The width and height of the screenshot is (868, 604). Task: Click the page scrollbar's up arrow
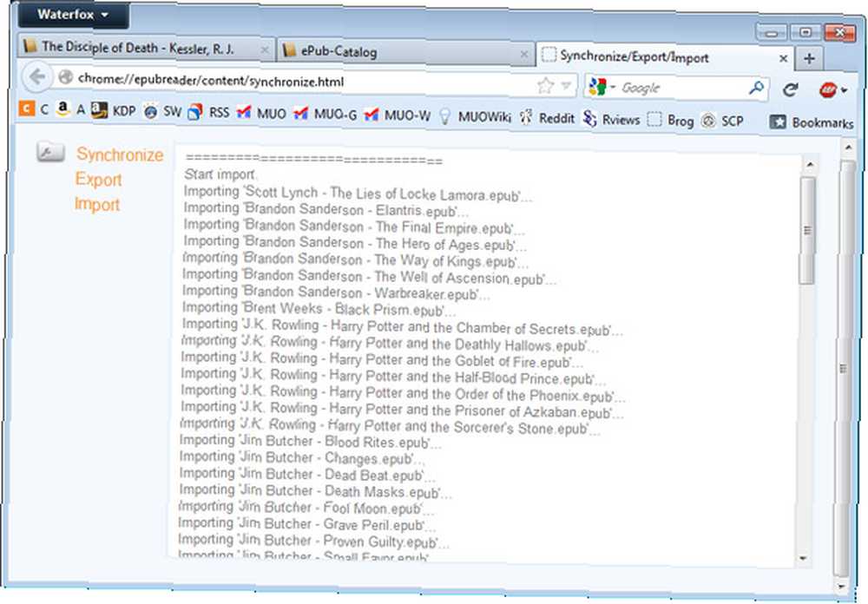click(x=848, y=148)
